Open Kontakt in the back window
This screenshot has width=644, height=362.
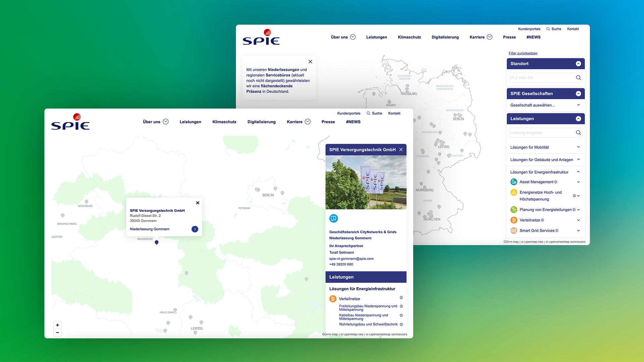573,29
